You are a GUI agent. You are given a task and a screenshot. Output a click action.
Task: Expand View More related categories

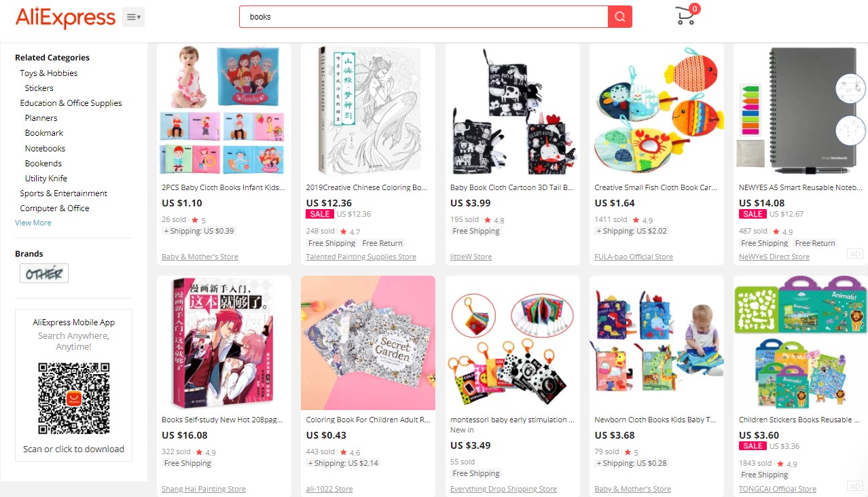[33, 223]
